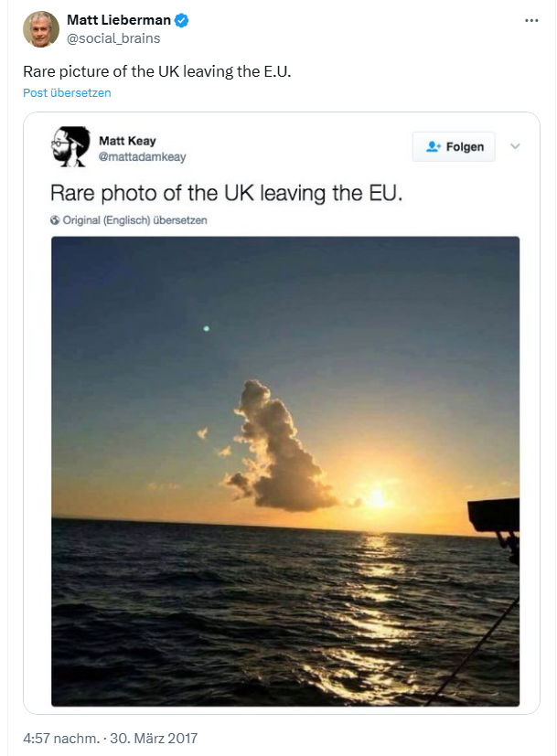Click the blue verified badge

pos(182,20)
